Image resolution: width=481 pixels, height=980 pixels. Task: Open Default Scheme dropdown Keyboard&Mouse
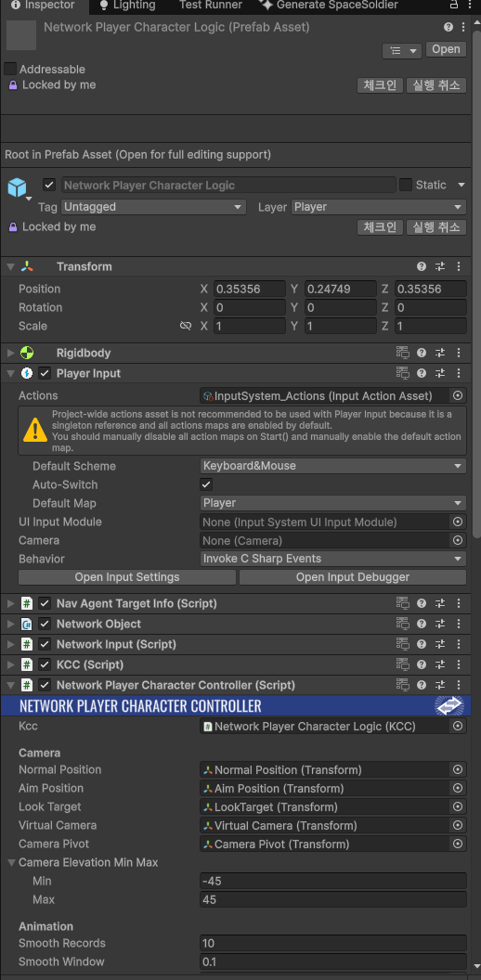332,466
